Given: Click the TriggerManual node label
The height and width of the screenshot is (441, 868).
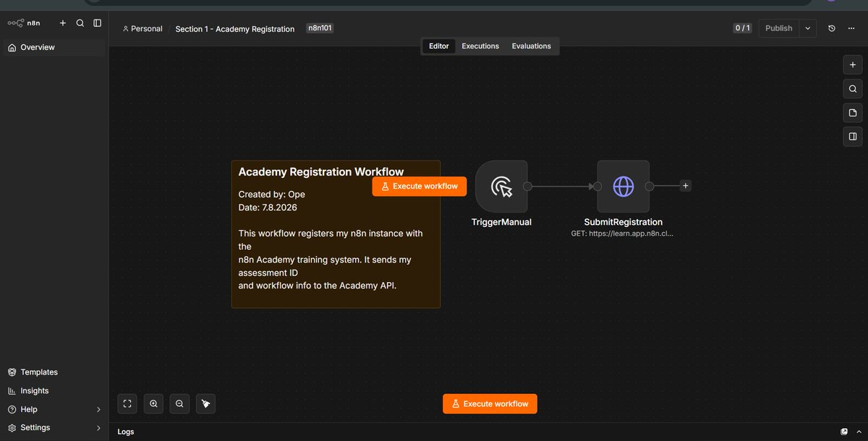Looking at the screenshot, I should [x=501, y=222].
